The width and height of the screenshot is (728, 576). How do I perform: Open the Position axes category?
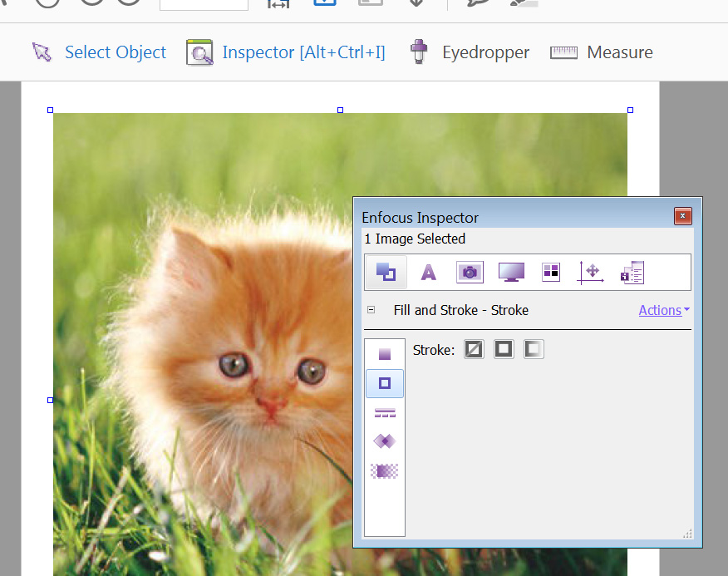[x=590, y=272]
